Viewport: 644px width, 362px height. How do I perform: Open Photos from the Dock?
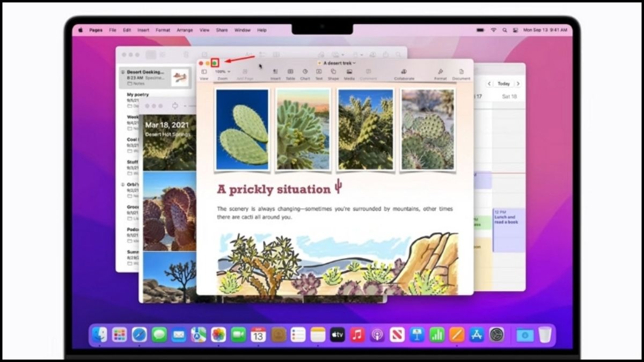(x=218, y=335)
